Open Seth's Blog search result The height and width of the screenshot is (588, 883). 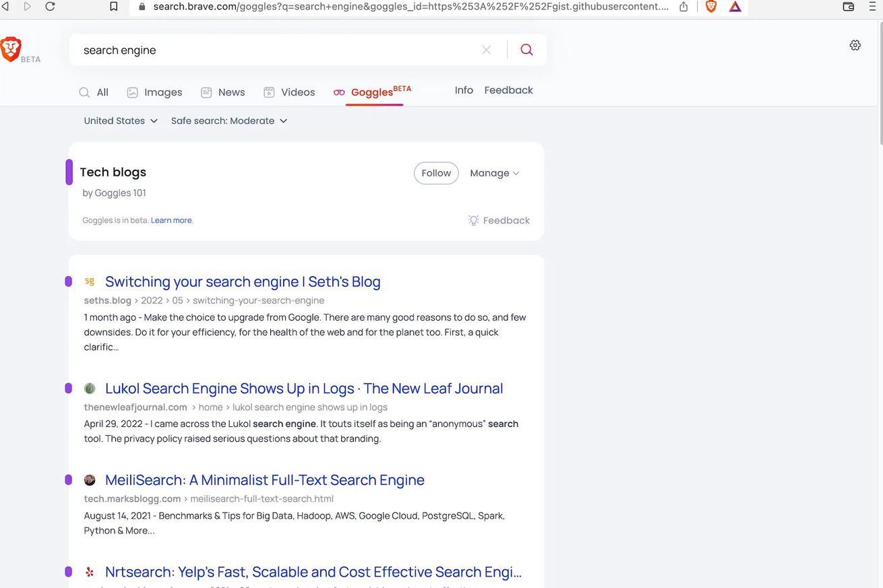243,282
